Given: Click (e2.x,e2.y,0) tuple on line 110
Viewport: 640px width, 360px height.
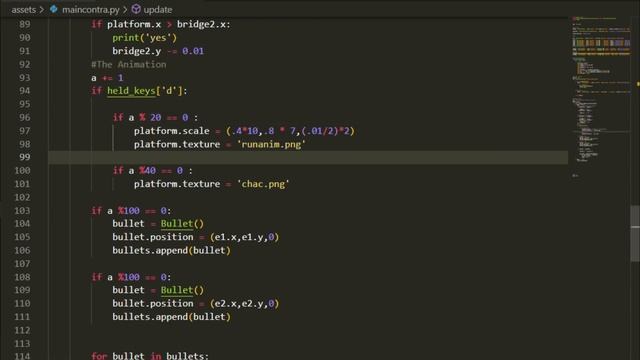Looking at the screenshot, I should click(x=244, y=304).
